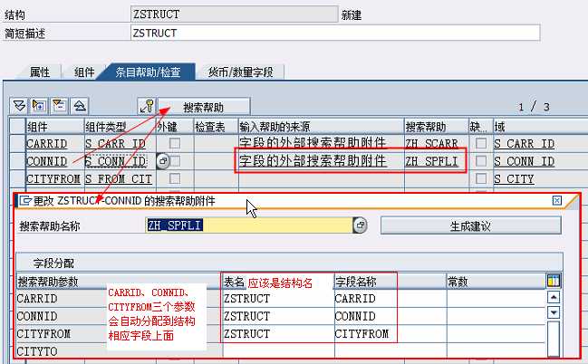This screenshot has width=588, height=364.
Task: Toggle the 外键 checkbox for the CARRID row
Action: point(175,144)
